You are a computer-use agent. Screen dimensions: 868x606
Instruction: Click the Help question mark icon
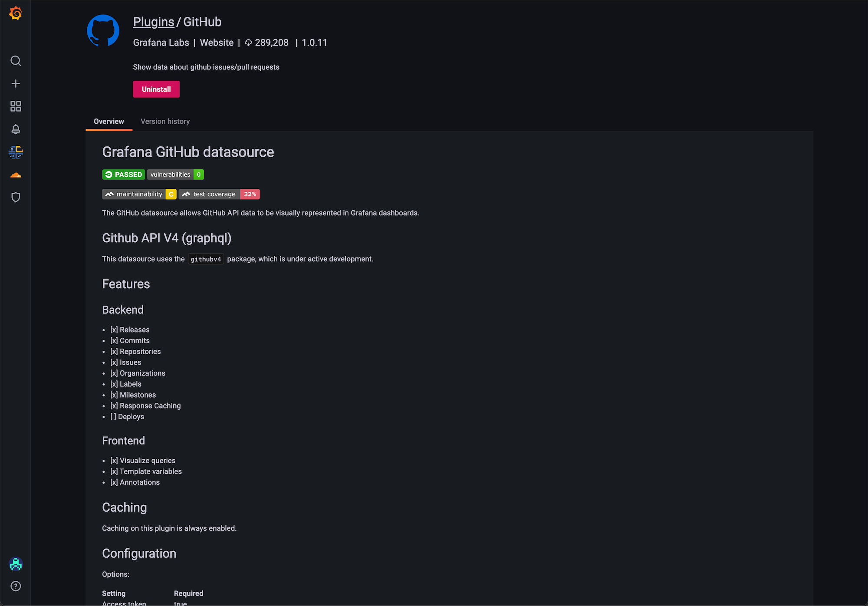pos(16,586)
